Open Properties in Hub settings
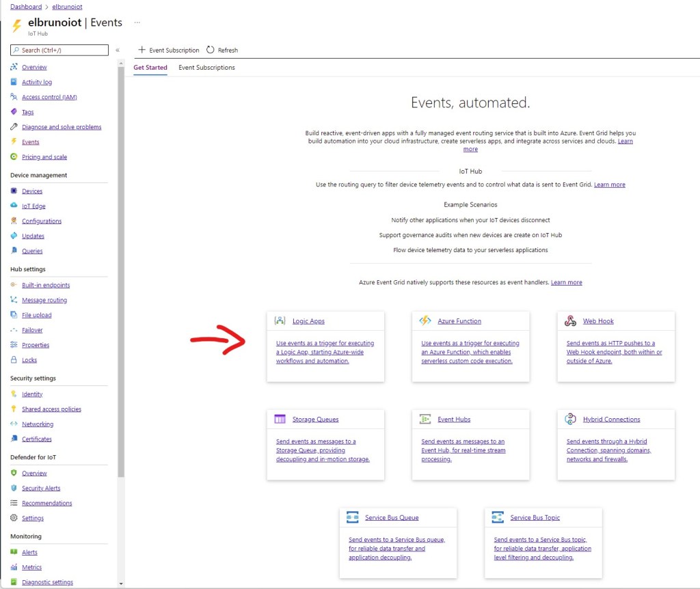This screenshot has width=700, height=589. [x=36, y=344]
